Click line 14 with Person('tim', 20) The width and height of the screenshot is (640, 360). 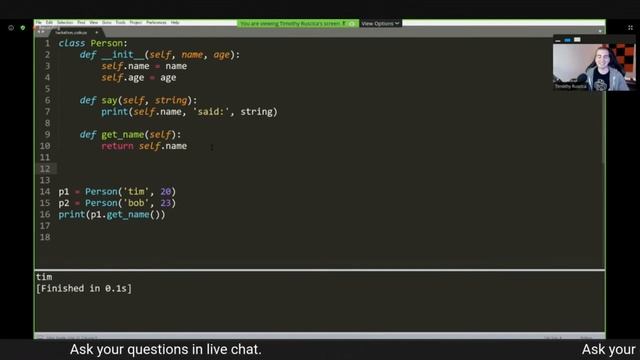pos(117,192)
